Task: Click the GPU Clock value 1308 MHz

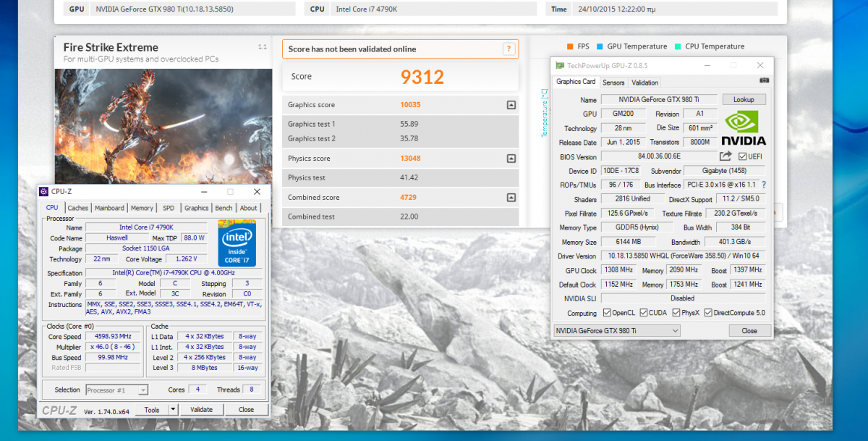Action: [620, 270]
